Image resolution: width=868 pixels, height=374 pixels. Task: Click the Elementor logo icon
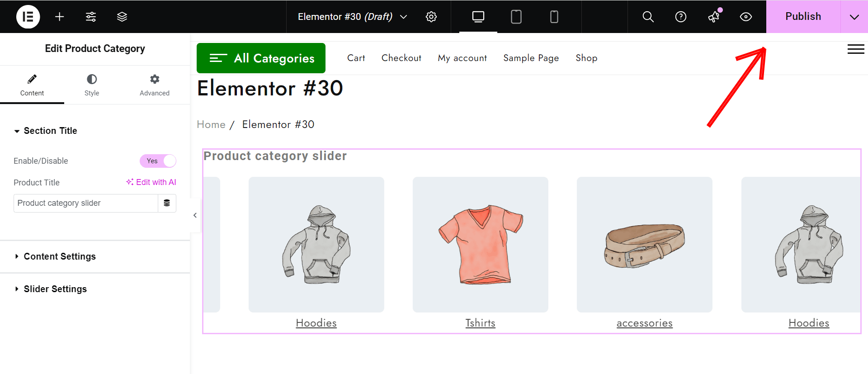pyautogui.click(x=28, y=17)
